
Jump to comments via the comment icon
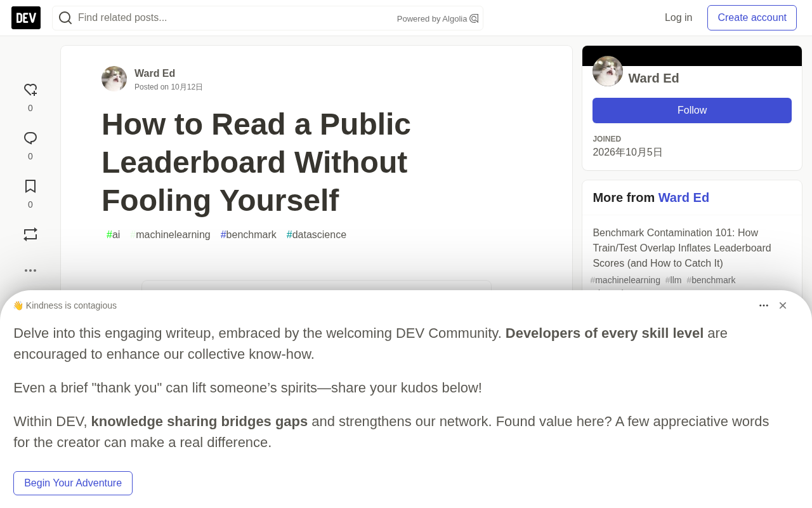[x=30, y=138]
